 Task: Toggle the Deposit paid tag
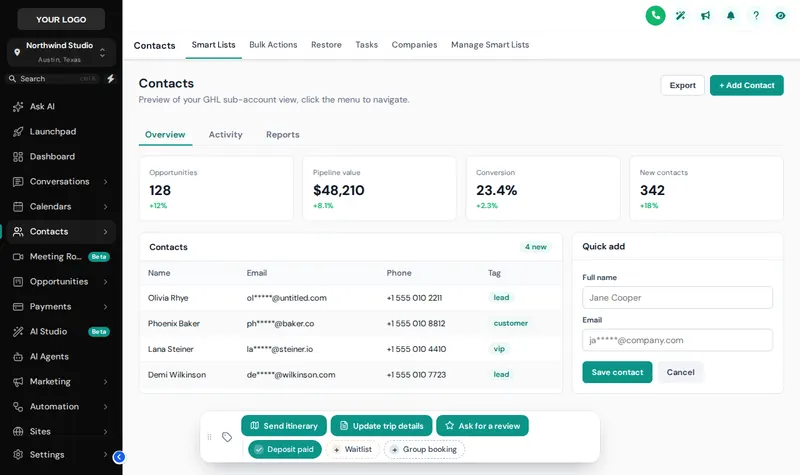(x=285, y=449)
